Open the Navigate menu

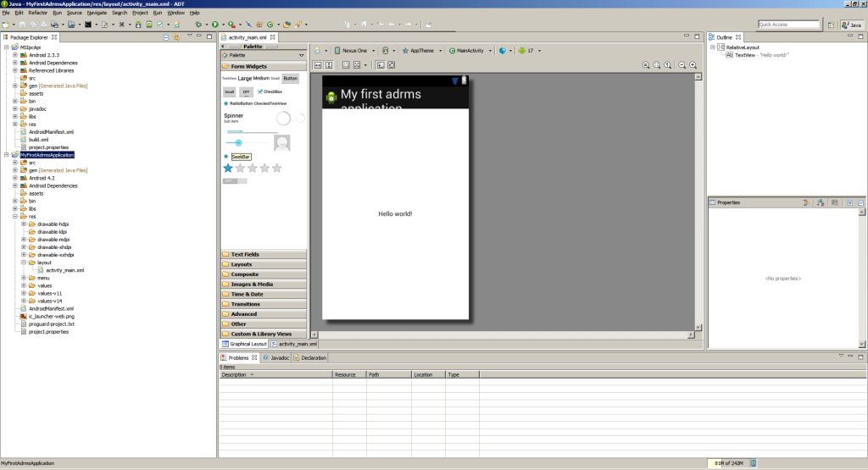(x=97, y=12)
